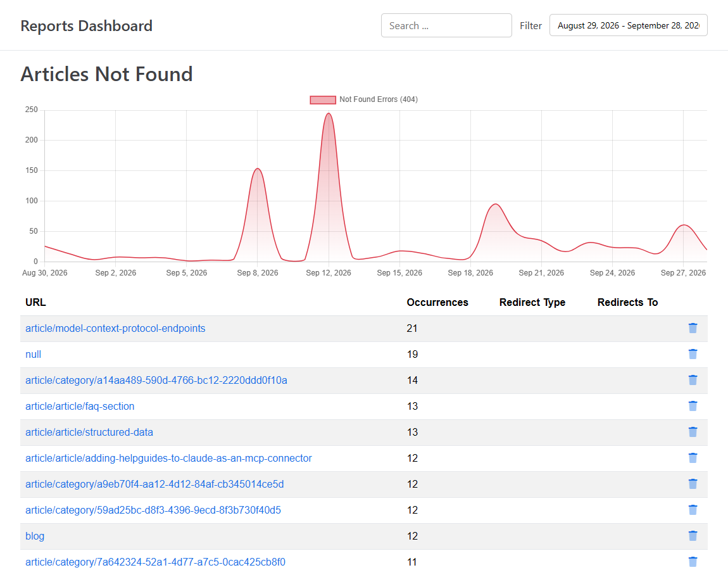Click the Occurrences column header

(437, 303)
